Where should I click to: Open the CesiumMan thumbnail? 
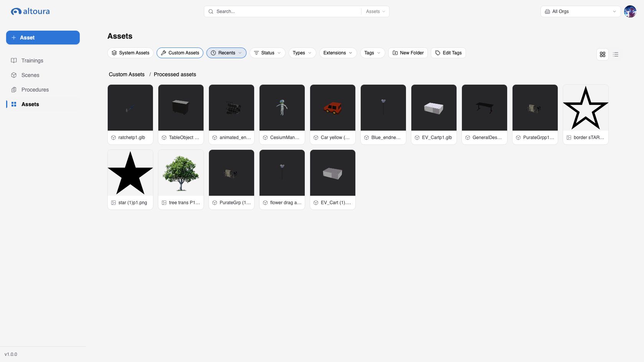point(282,108)
